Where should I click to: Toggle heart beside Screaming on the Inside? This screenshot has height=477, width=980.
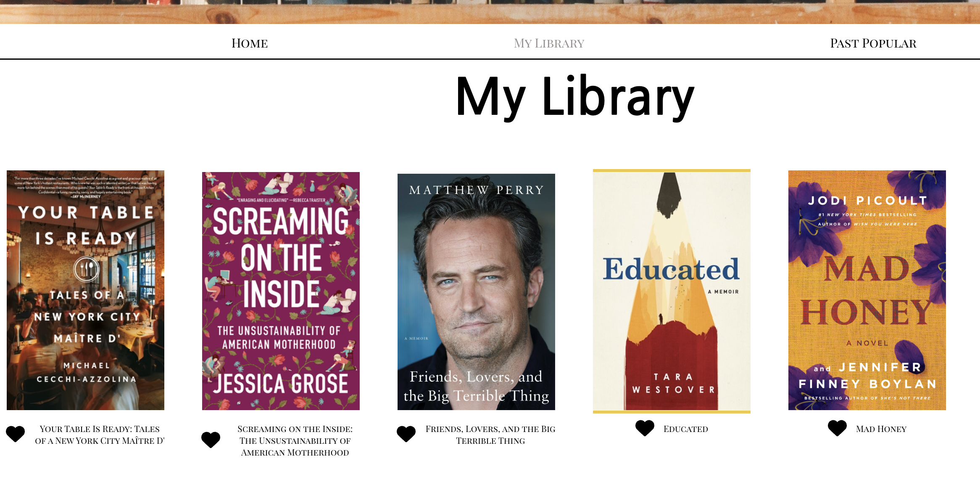[x=211, y=440]
